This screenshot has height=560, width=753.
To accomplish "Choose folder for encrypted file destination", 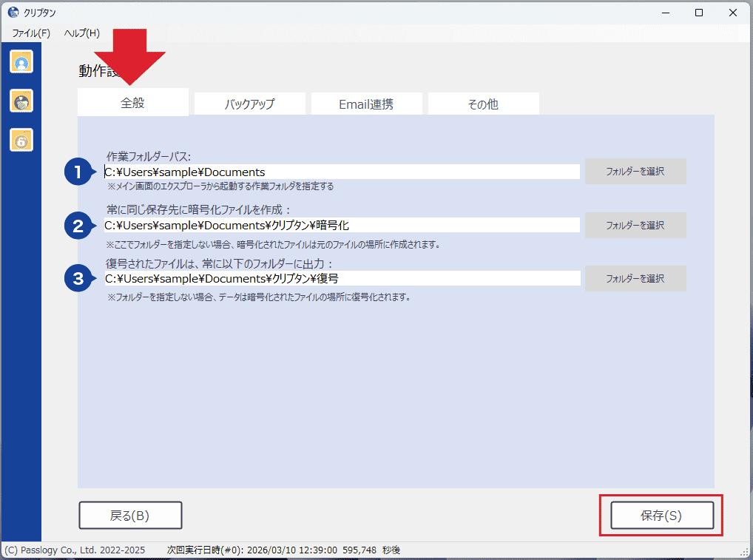I will (x=635, y=225).
